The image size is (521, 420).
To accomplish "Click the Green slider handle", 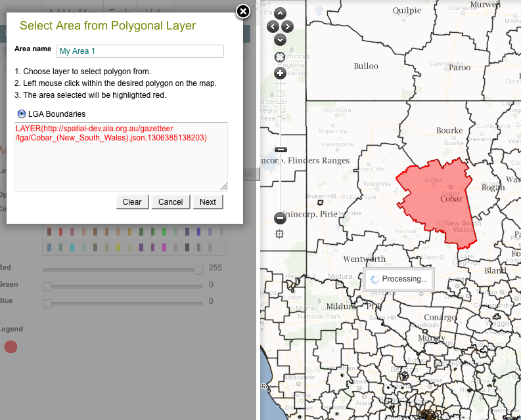I will [47, 287].
